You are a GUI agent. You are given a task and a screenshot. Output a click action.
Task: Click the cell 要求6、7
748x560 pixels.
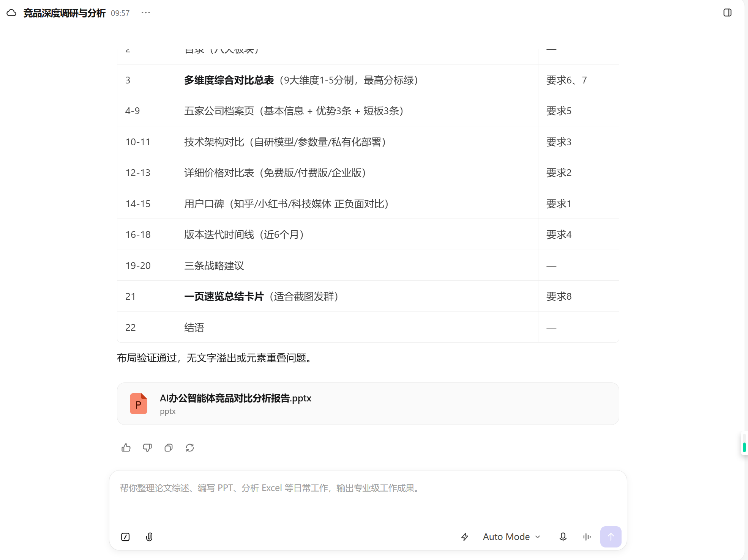(579, 80)
